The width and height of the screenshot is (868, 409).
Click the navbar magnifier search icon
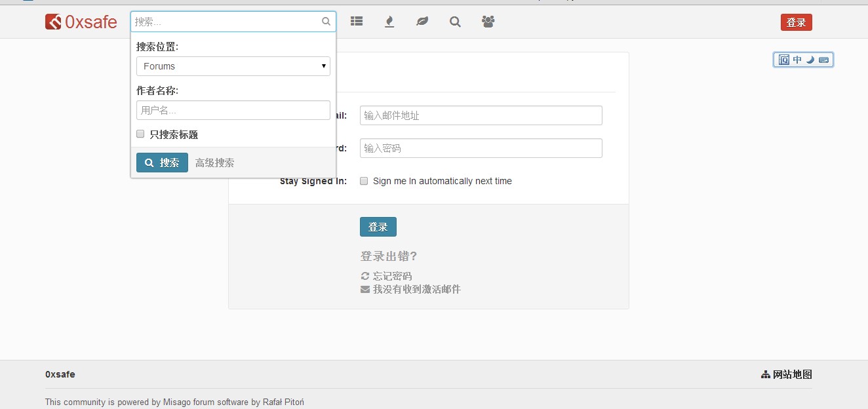click(x=455, y=22)
